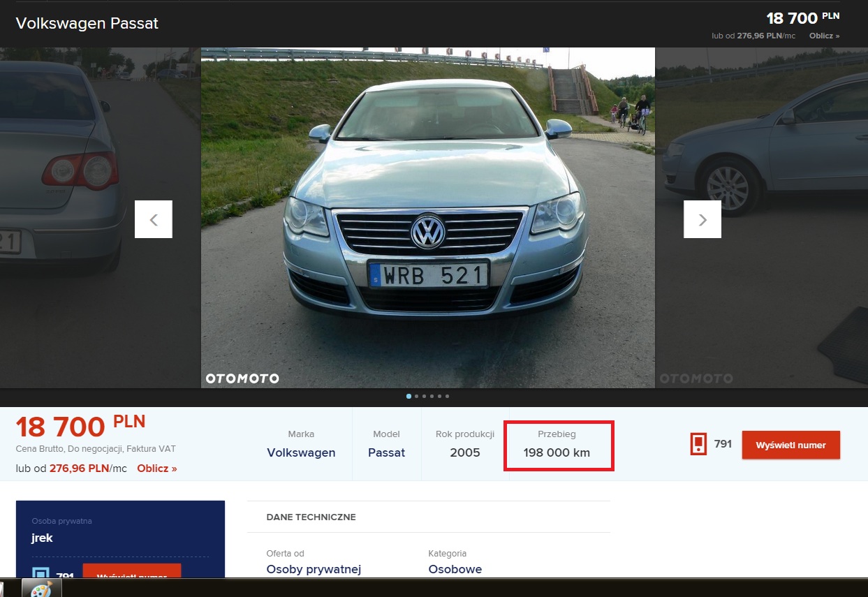The width and height of the screenshot is (868, 597).
Task: Click the Volkswagen Passat title in header
Action: [x=87, y=23]
